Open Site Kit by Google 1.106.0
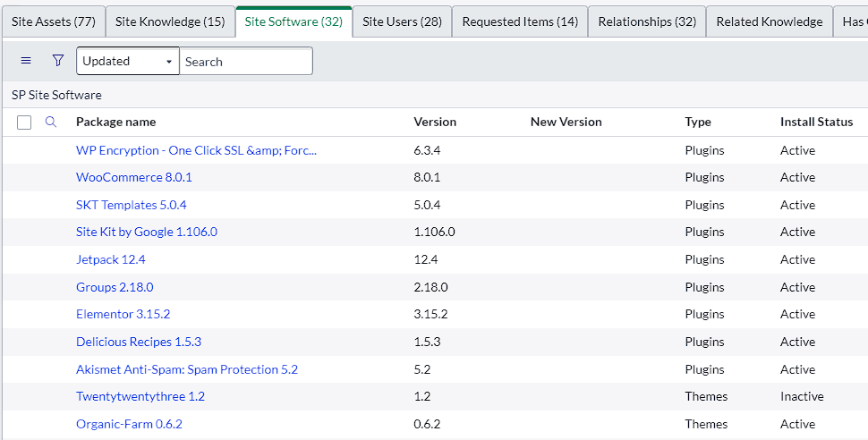This screenshot has height=440, width=868. 147,232
